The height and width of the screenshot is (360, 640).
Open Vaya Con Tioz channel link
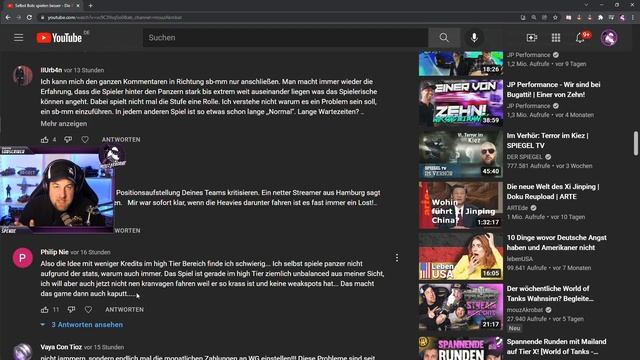(x=61, y=347)
